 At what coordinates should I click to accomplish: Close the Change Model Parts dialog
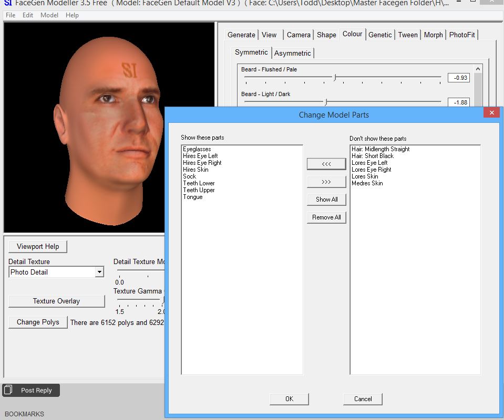[x=491, y=113]
